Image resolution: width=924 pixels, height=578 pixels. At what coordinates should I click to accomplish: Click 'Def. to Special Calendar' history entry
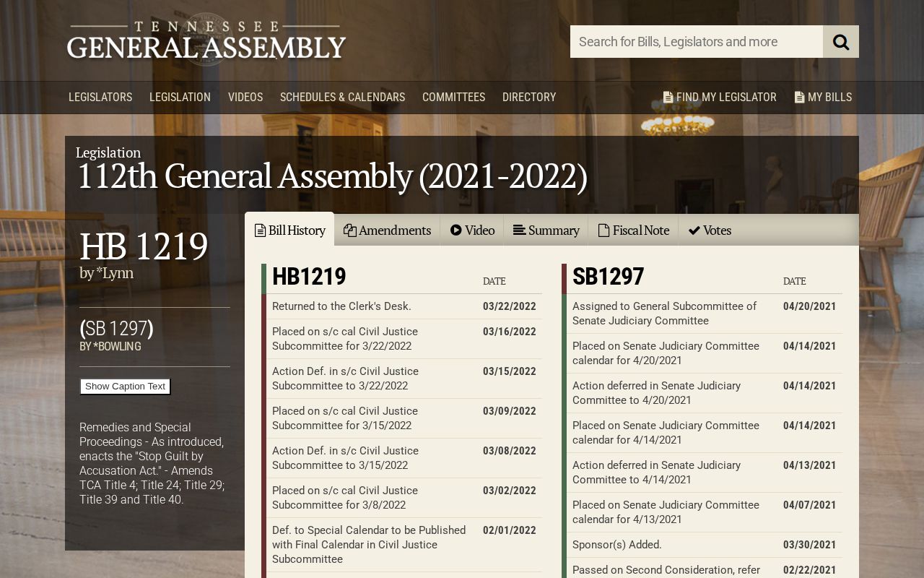pyautogui.click(x=369, y=545)
